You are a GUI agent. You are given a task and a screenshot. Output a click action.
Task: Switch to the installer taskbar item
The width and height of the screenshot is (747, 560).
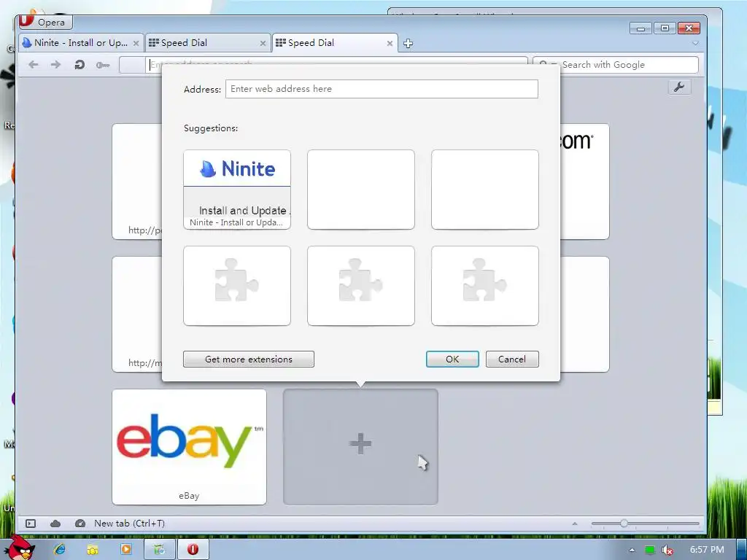tap(160, 549)
